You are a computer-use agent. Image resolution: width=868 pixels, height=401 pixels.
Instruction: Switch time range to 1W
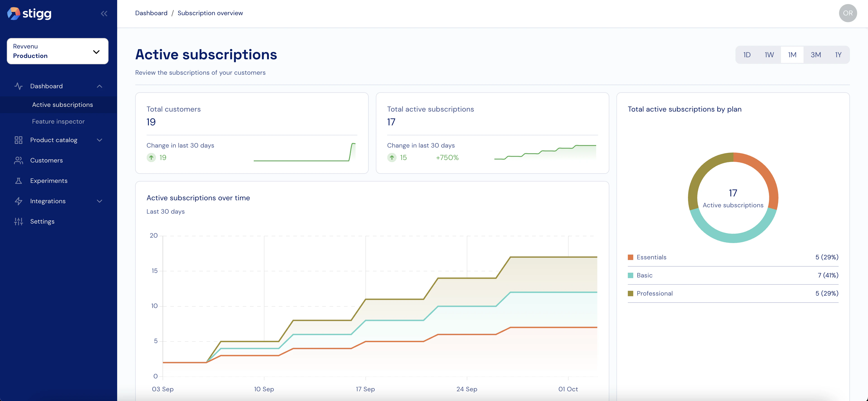click(769, 55)
